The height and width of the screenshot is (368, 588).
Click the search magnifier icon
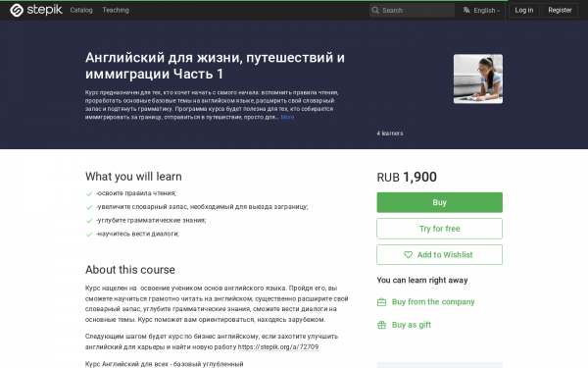[375, 10]
